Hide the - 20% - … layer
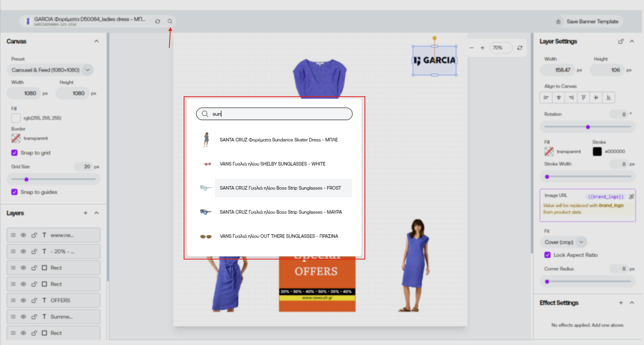 pos(23,251)
